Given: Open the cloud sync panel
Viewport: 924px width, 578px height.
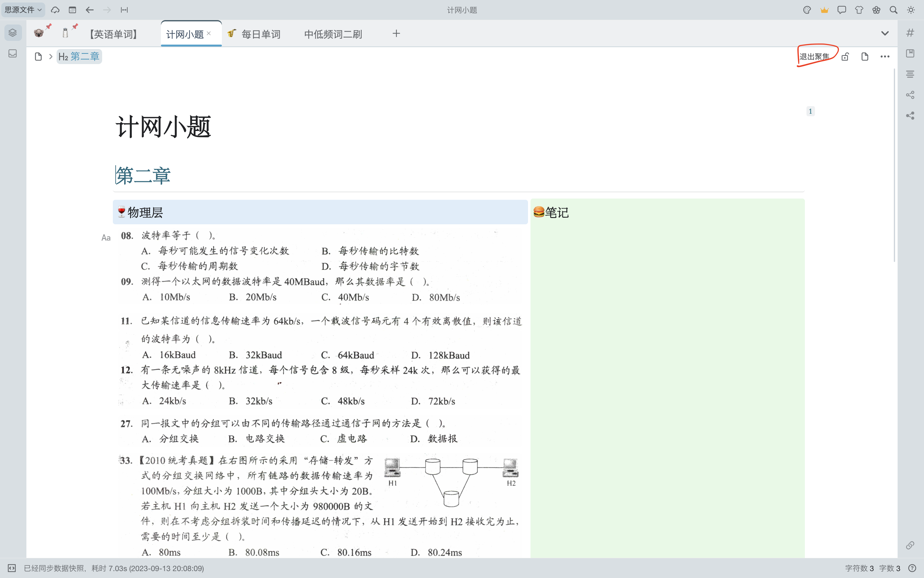Looking at the screenshot, I should tap(55, 9).
